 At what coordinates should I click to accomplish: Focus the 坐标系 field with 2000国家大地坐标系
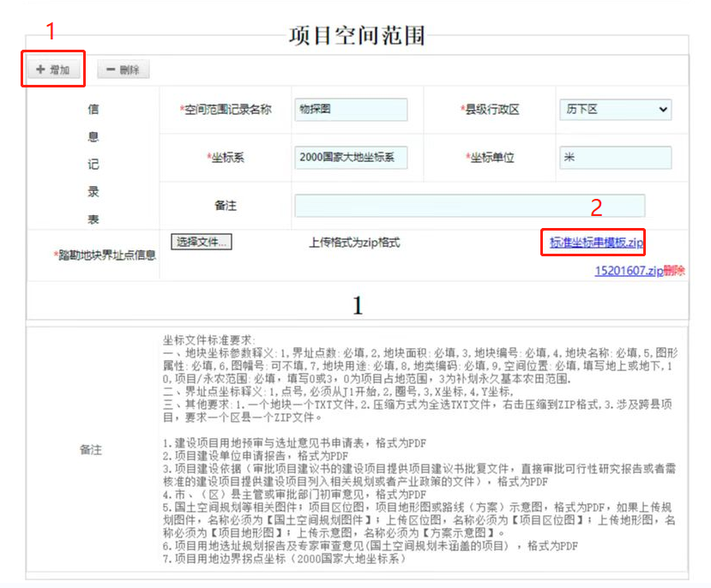[351, 158]
